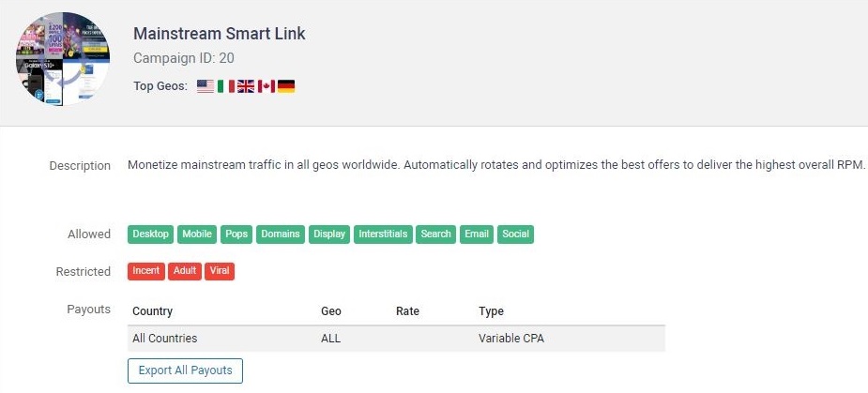Screen dimensions: 868x393
Task: Click the Search allowed tag
Action: pos(436,234)
